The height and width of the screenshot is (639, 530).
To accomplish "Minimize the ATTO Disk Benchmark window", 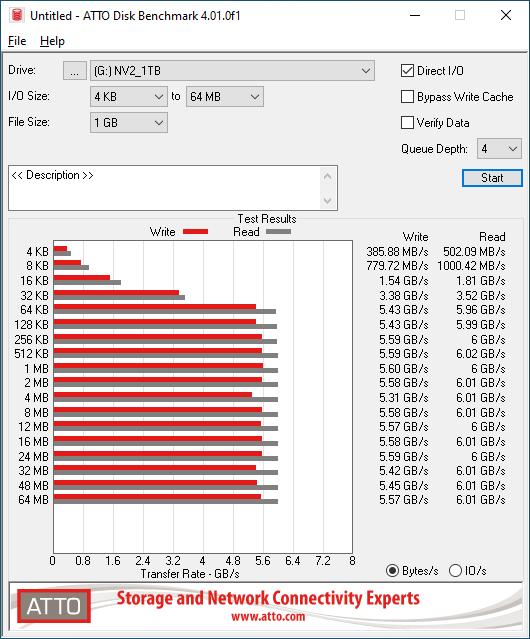I will tap(415, 15).
